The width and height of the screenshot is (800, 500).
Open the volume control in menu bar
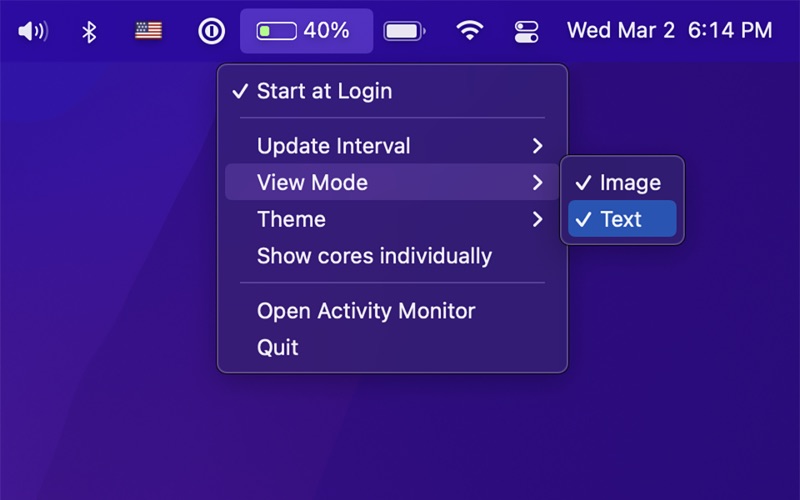click(x=33, y=31)
